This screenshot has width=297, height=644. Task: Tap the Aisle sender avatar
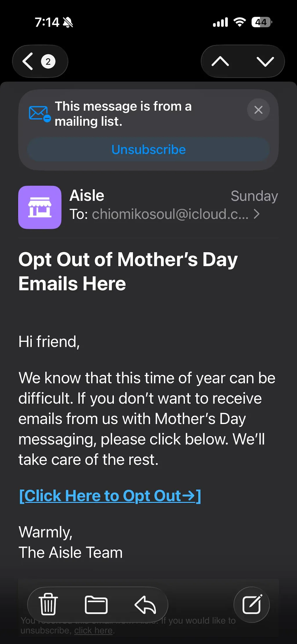[x=40, y=207]
